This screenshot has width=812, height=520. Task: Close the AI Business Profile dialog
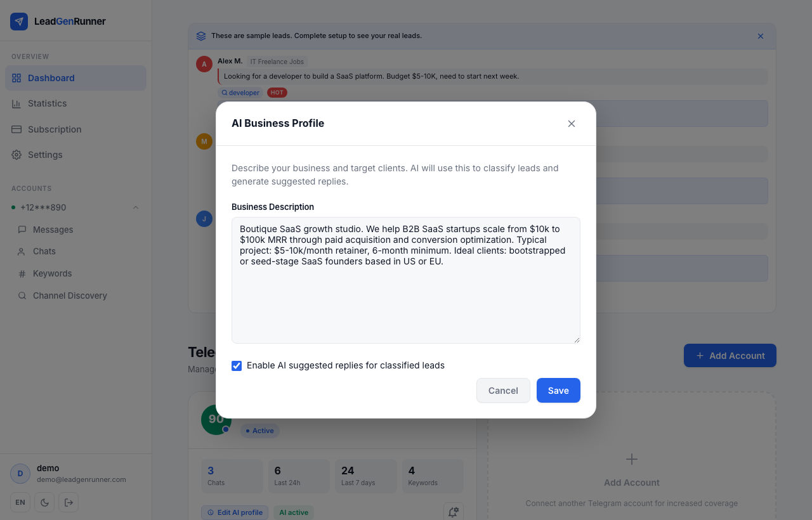tap(572, 124)
